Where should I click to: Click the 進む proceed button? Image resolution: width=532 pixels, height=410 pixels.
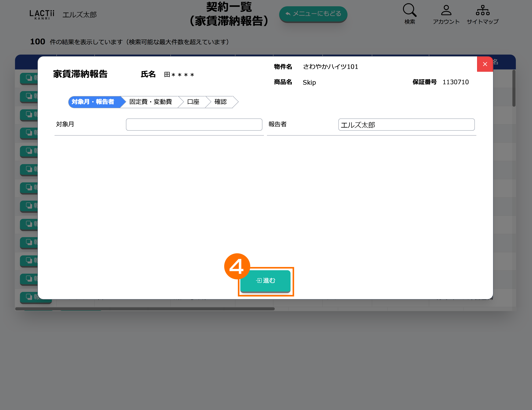[265, 280]
